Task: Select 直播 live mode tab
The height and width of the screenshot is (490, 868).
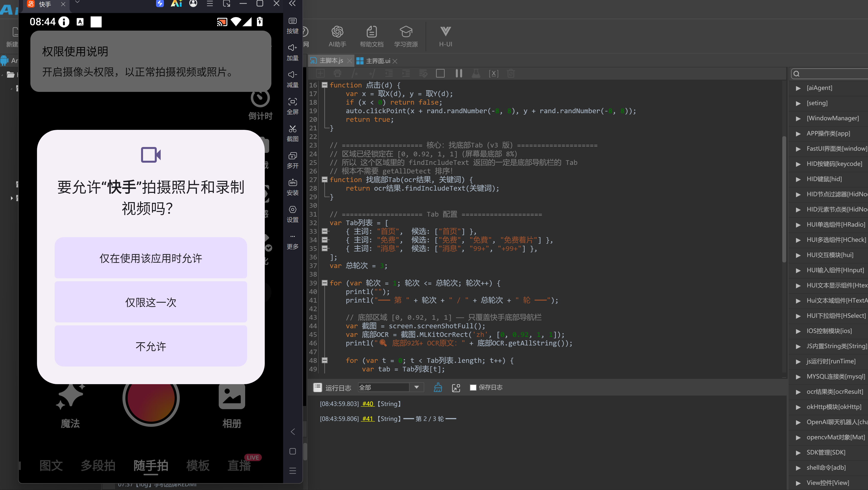Action: (239, 465)
